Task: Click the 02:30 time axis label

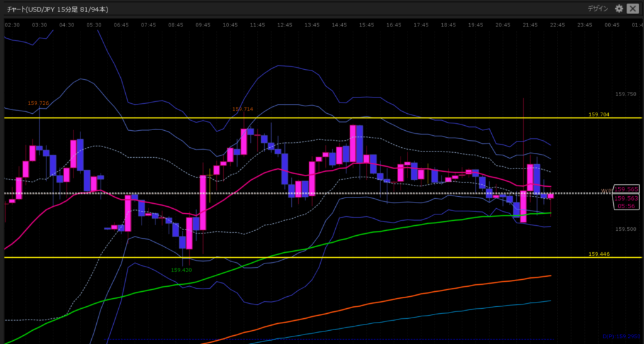Action: click(13, 25)
